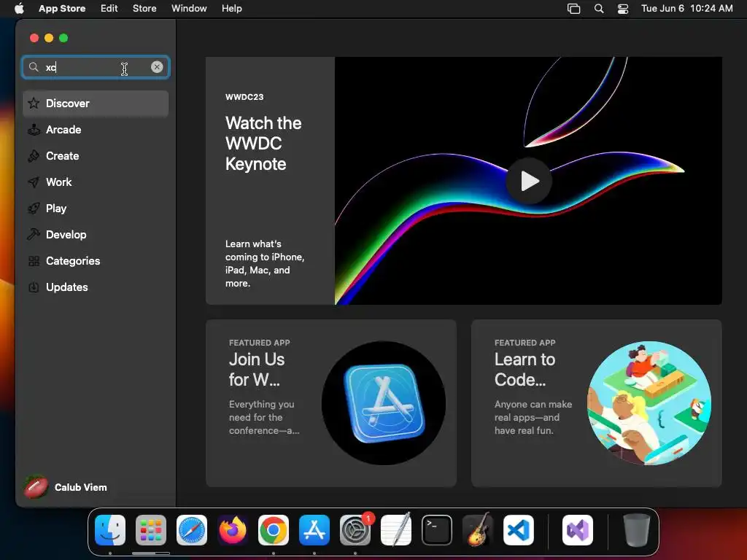This screenshot has height=560, width=747.
Task: Click the Apple Developer app artwork
Action: click(x=384, y=402)
